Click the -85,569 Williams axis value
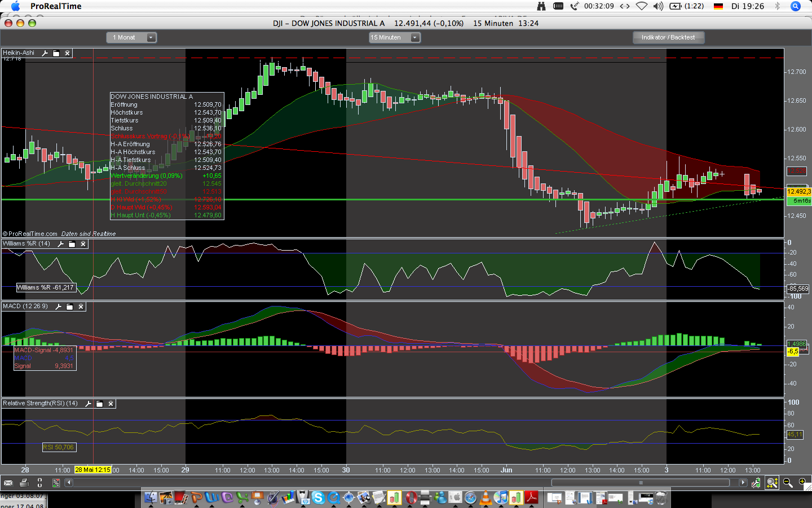 point(798,288)
